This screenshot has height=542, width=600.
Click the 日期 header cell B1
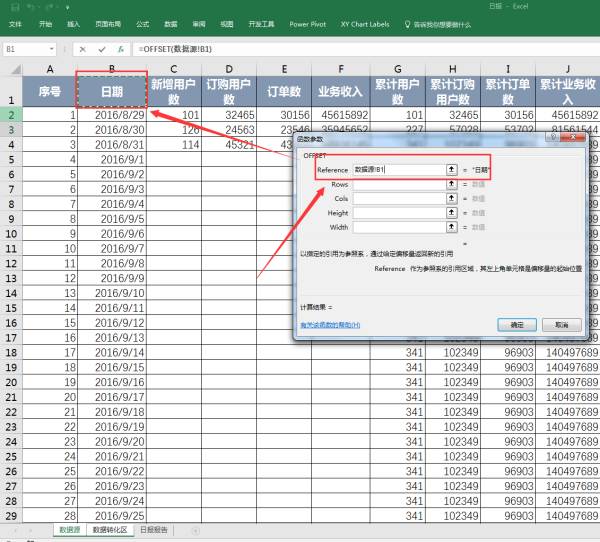point(112,91)
